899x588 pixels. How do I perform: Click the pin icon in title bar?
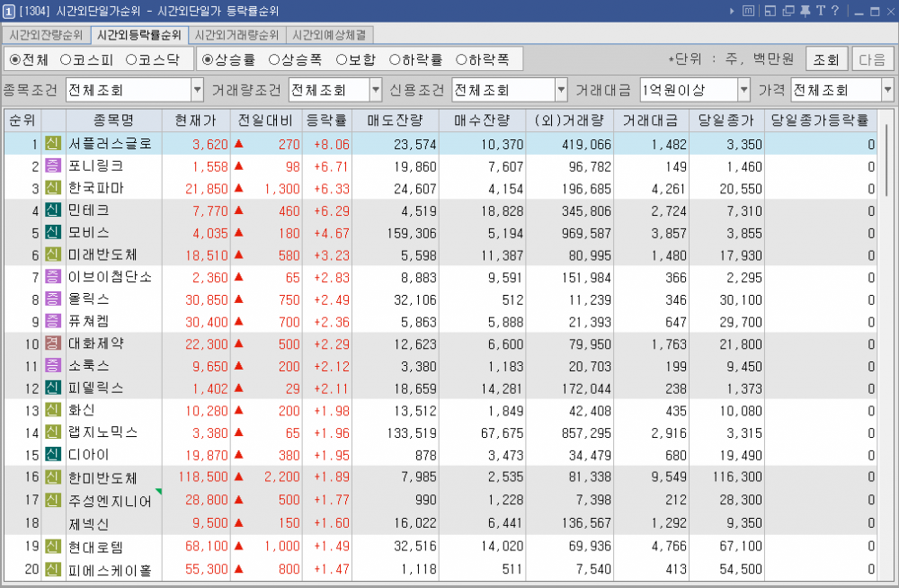tap(804, 11)
